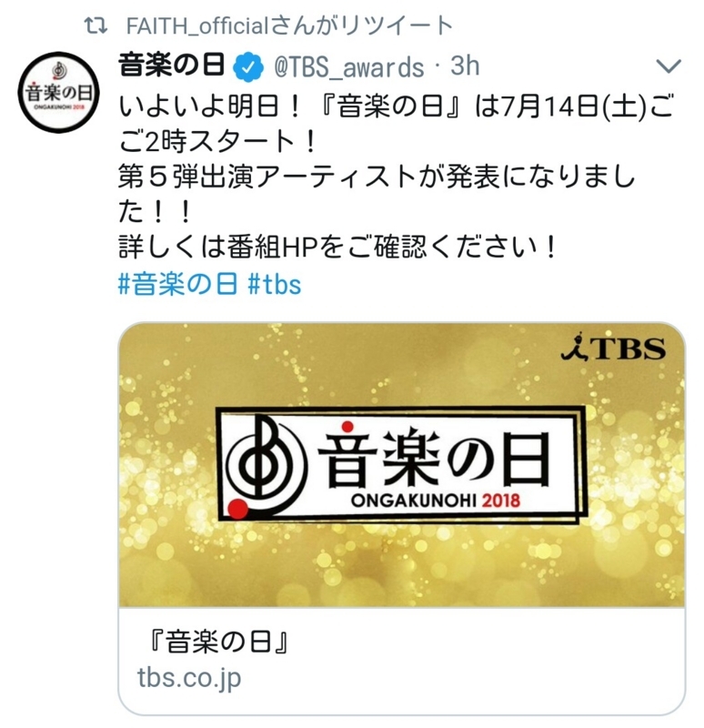Click the retweet arrows icon above the tweet
Screen dimensions: 704x728
(x=96, y=26)
